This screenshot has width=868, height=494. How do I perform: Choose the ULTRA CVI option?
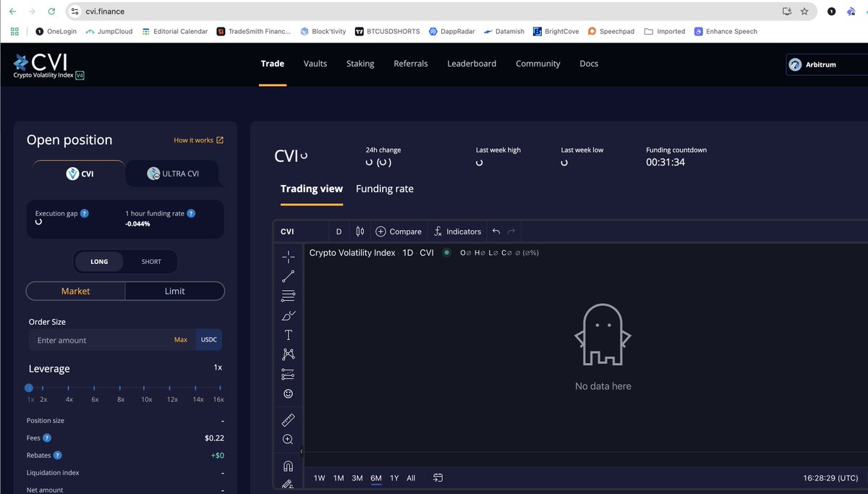(172, 174)
